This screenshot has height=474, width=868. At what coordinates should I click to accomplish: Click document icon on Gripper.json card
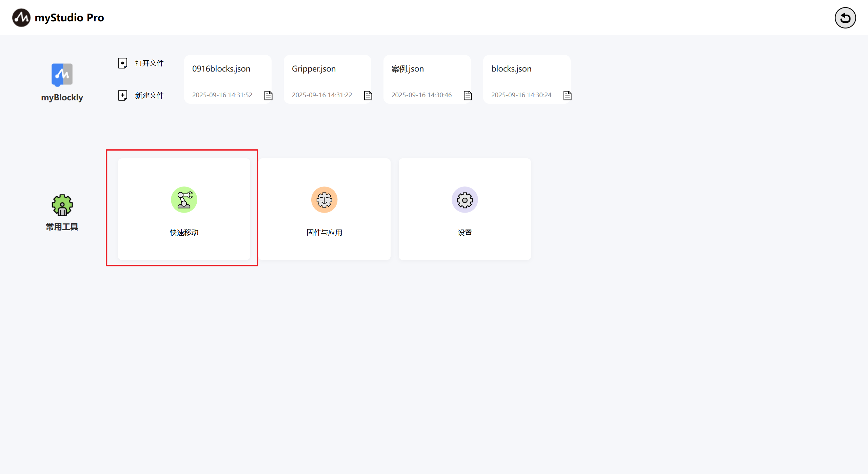click(368, 96)
